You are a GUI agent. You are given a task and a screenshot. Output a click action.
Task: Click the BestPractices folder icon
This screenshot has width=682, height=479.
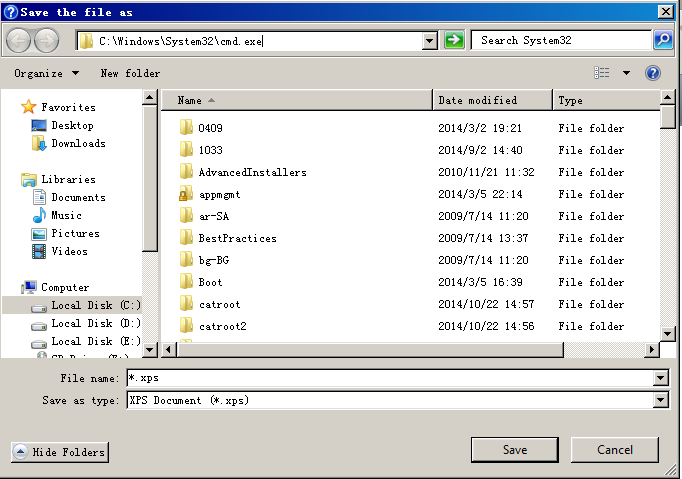point(186,238)
